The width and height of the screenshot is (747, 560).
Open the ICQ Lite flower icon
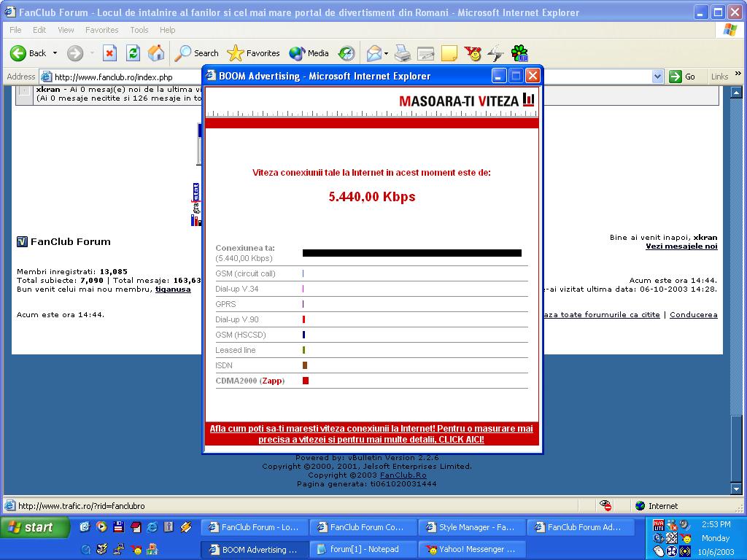click(x=519, y=53)
